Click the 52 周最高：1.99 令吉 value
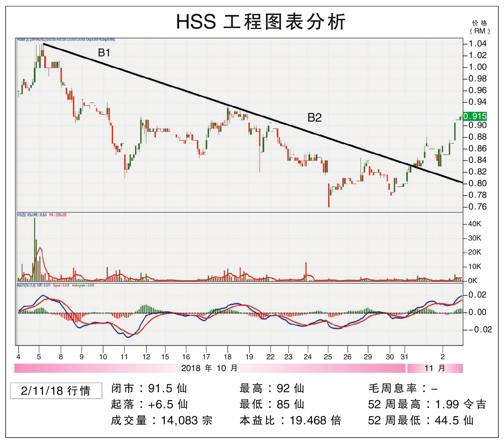This screenshot has width=504, height=443. coord(427,404)
